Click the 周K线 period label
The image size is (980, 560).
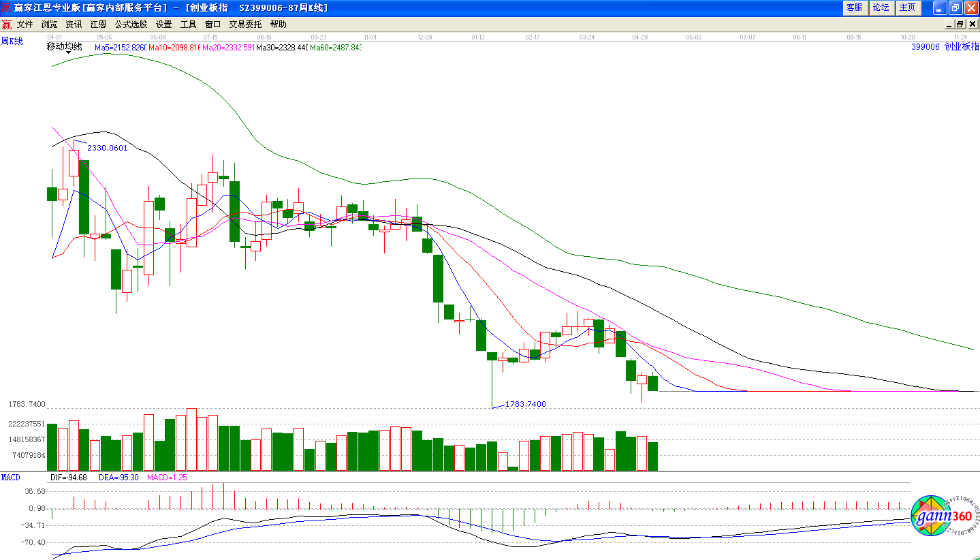(x=12, y=41)
